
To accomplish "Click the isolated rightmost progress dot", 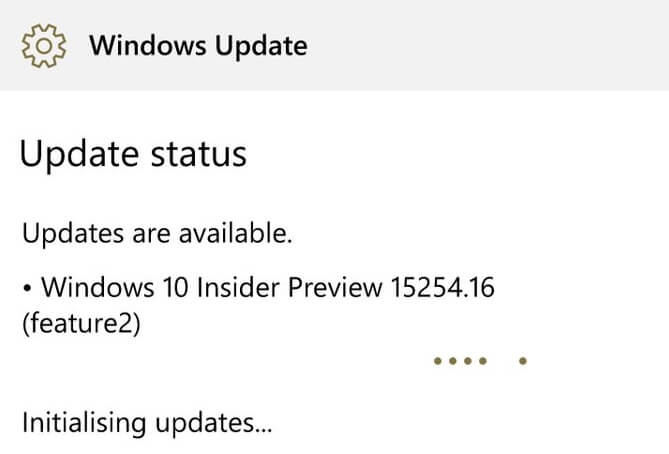I will click(x=523, y=361).
